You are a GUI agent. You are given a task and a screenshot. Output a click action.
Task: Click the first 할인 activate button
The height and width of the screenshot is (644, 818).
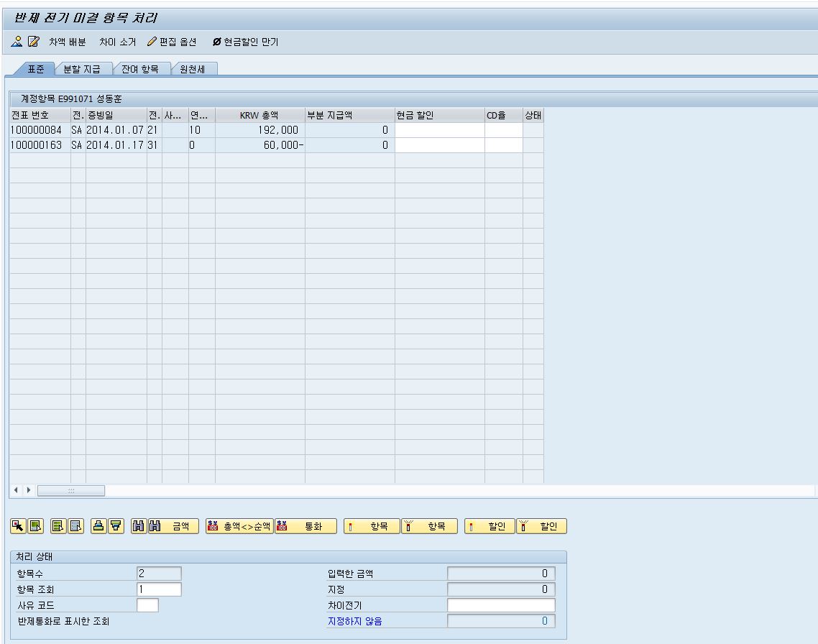point(489,527)
